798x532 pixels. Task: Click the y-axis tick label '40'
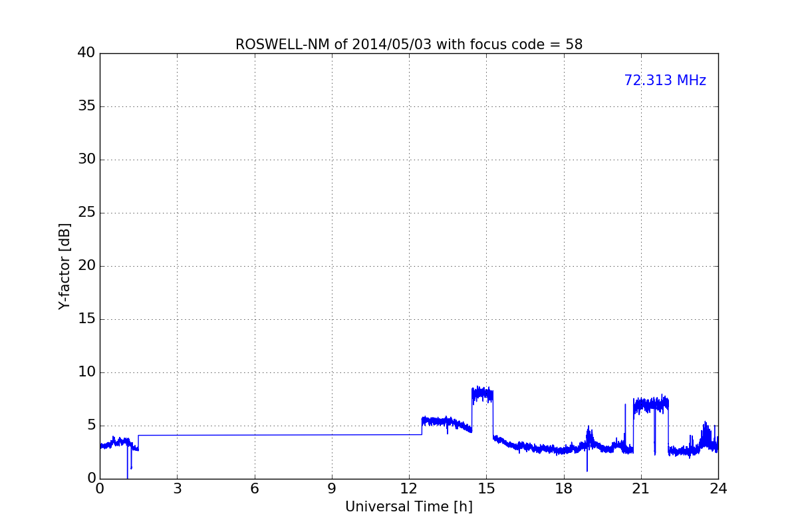pos(86,53)
